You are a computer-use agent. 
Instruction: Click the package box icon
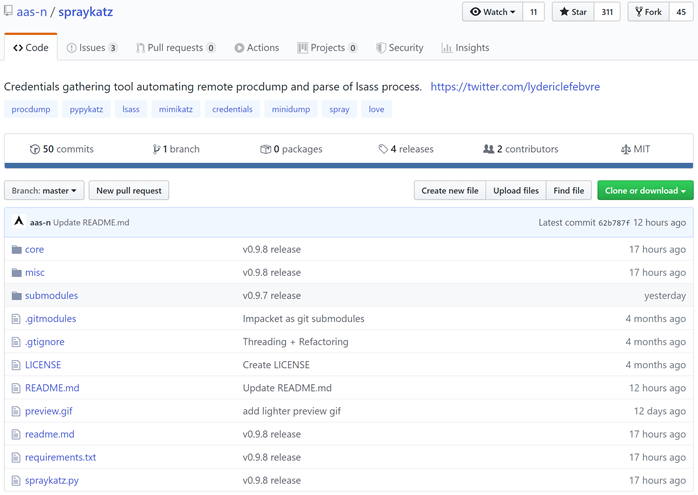click(265, 149)
